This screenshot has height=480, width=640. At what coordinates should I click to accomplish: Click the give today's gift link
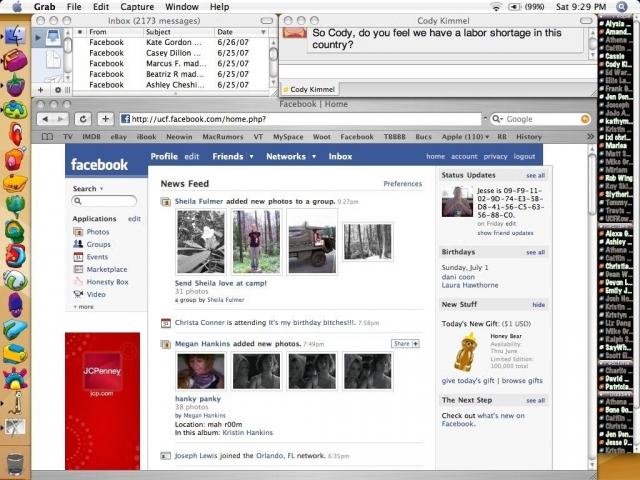pyautogui.click(x=468, y=381)
